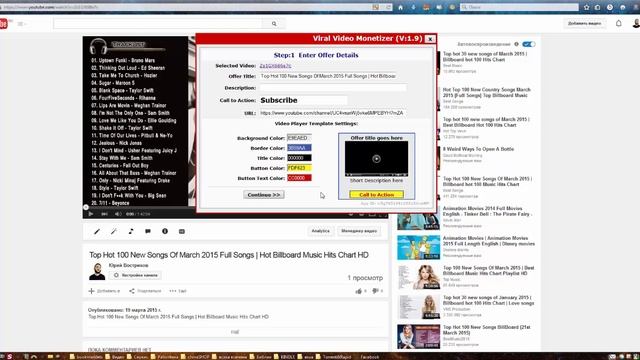Open the account avatar menu
The image size is (640, 360).
pos(636,24)
